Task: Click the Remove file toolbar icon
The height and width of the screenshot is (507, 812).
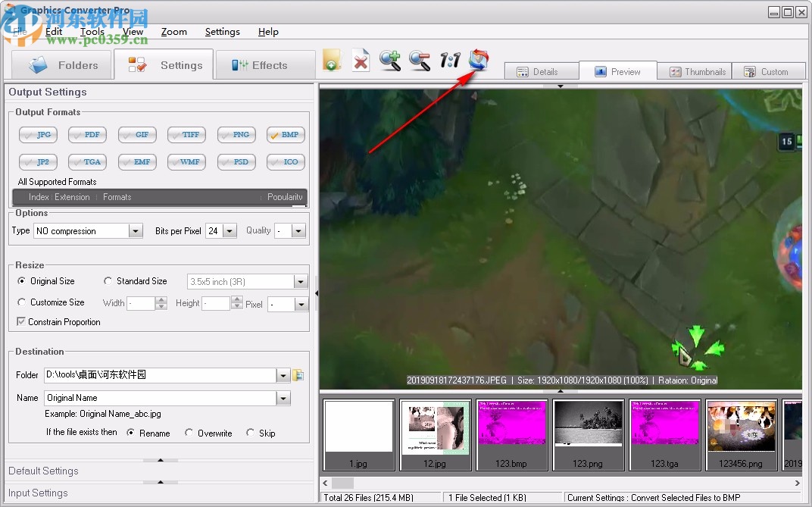Action: coord(360,60)
